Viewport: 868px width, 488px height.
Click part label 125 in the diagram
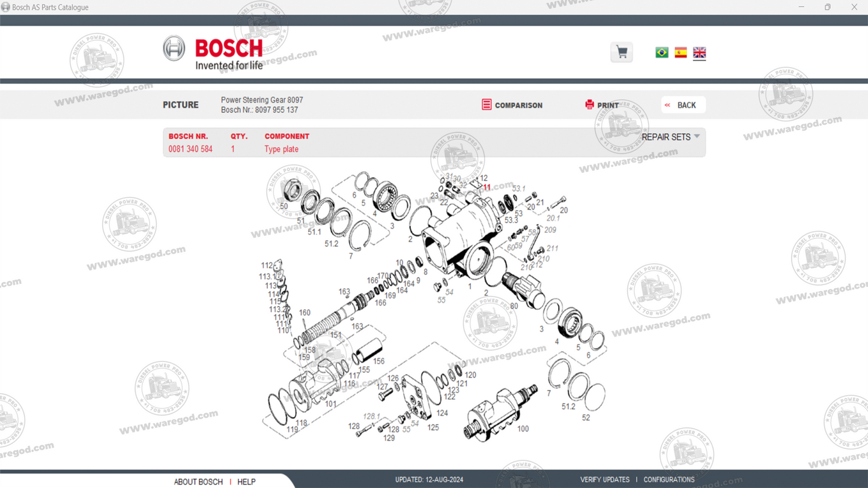click(x=432, y=427)
